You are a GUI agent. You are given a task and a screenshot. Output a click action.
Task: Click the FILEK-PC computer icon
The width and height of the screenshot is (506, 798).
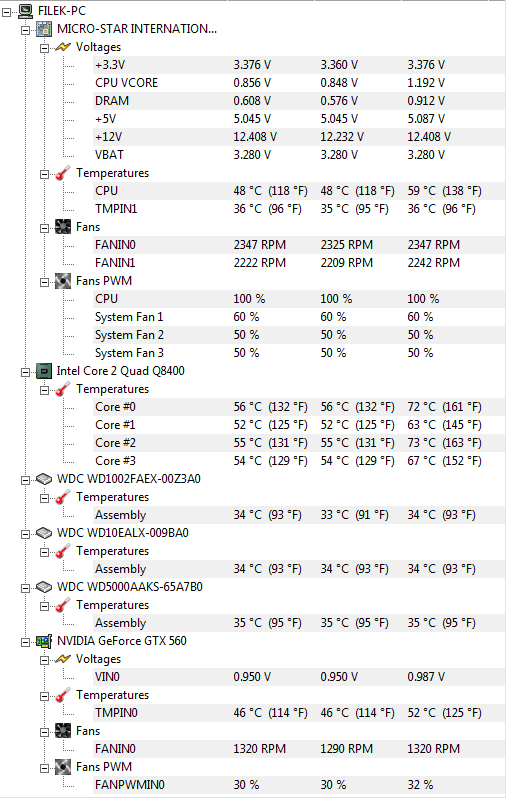click(25, 11)
